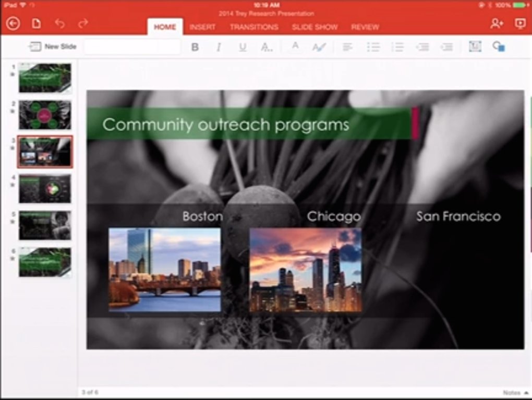Select the Community outreach programs title
This screenshot has width=532, height=400.
coord(225,125)
